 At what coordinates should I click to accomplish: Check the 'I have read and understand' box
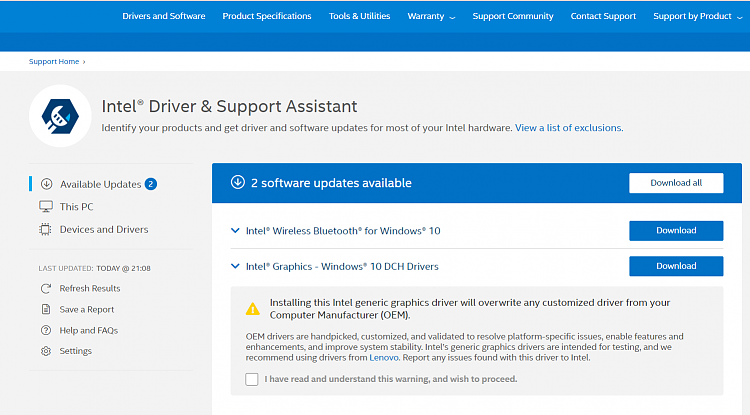[252, 379]
